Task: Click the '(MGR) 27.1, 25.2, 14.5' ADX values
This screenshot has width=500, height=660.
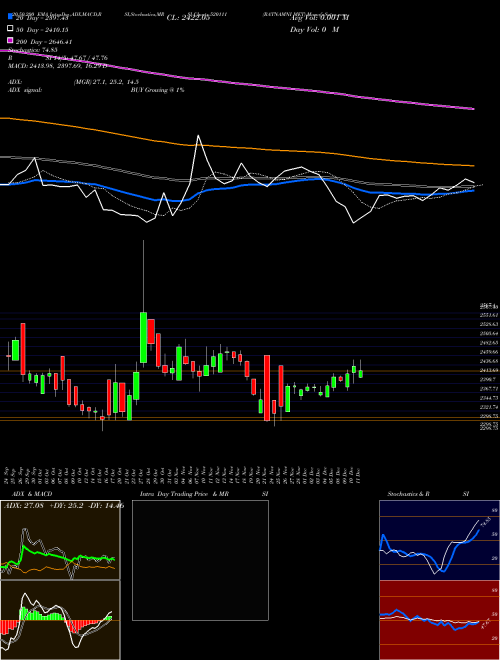Action: (x=106, y=82)
